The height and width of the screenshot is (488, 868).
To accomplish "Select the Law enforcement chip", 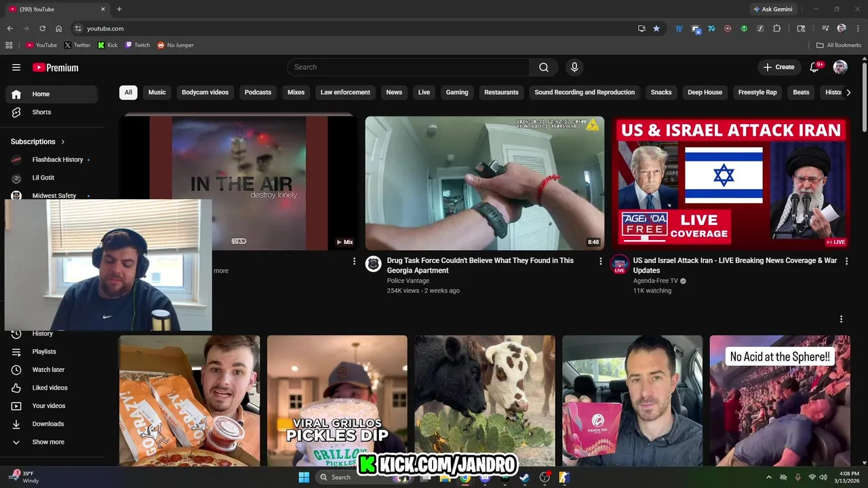I will [x=345, y=92].
